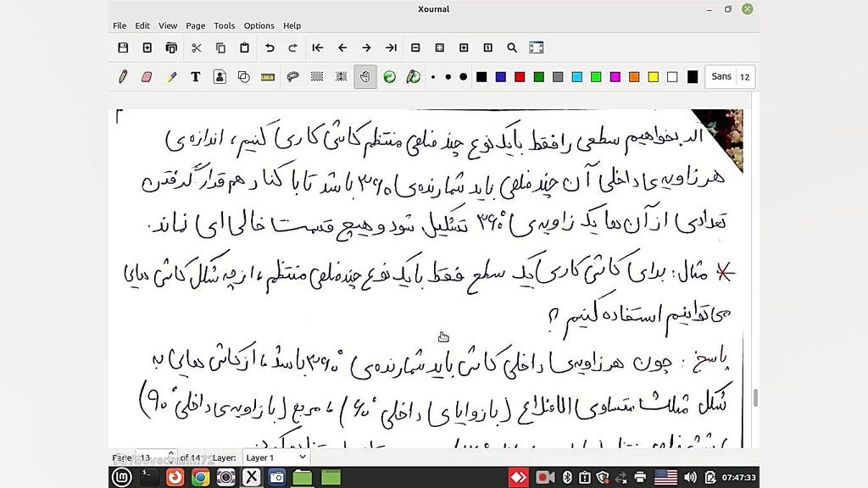Select the Insert Image tool

tap(220, 77)
